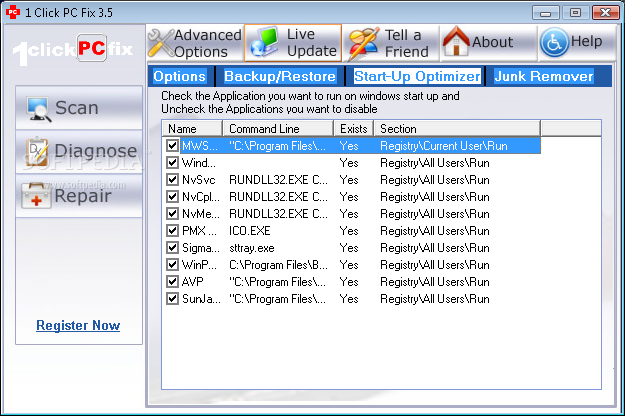
Task: Click the Repair button label
Action: point(83,196)
